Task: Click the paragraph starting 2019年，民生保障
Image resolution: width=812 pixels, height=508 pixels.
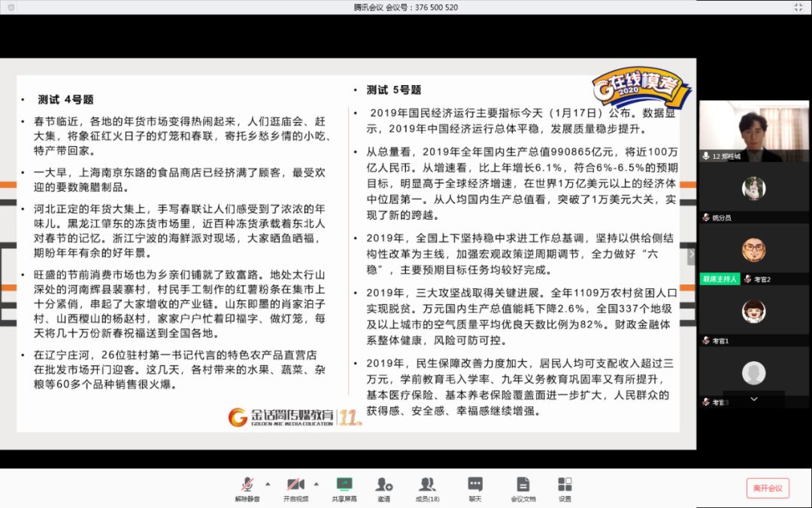Action: pyautogui.click(x=520, y=387)
